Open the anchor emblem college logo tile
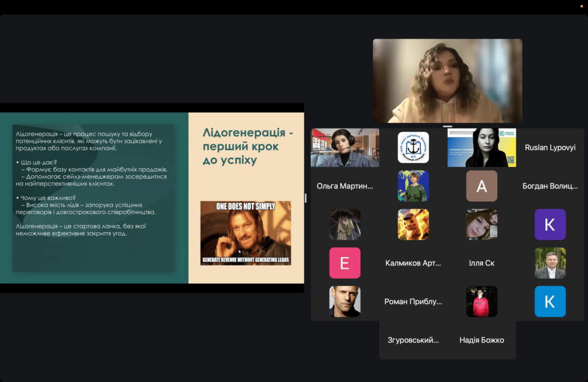Screen dimensions: 588x382 click(x=413, y=148)
